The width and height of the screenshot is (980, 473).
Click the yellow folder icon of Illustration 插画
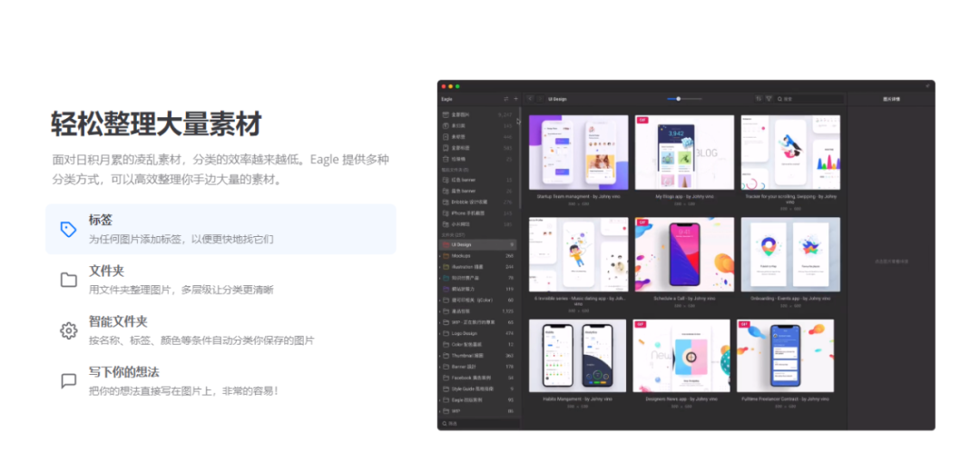tap(446, 267)
